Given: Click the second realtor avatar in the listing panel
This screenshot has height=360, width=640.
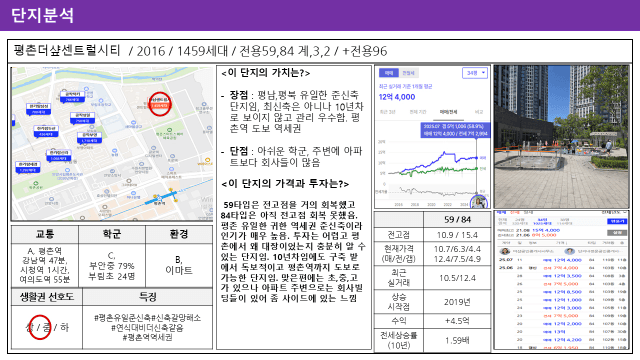Looking at the screenshot, I should click(x=570, y=251).
